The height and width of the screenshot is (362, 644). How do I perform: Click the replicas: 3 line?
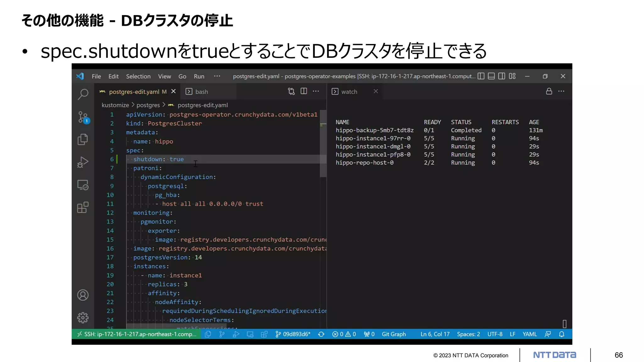[x=168, y=284]
